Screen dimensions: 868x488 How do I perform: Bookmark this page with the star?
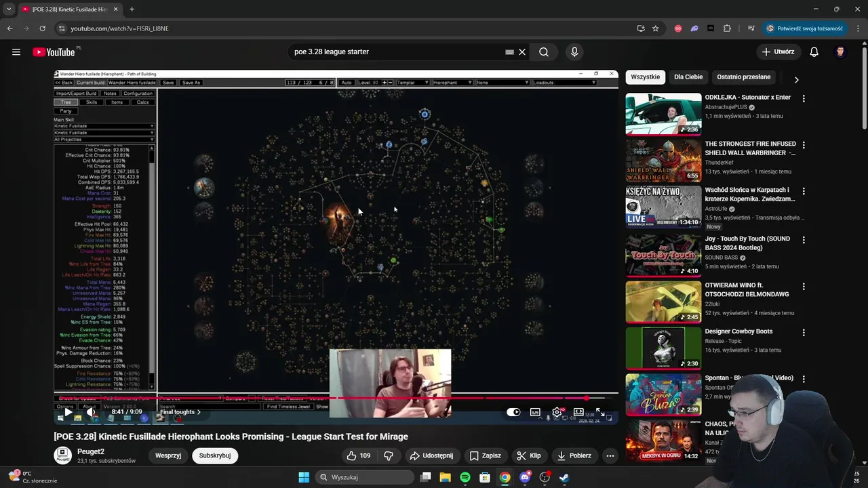(655, 28)
